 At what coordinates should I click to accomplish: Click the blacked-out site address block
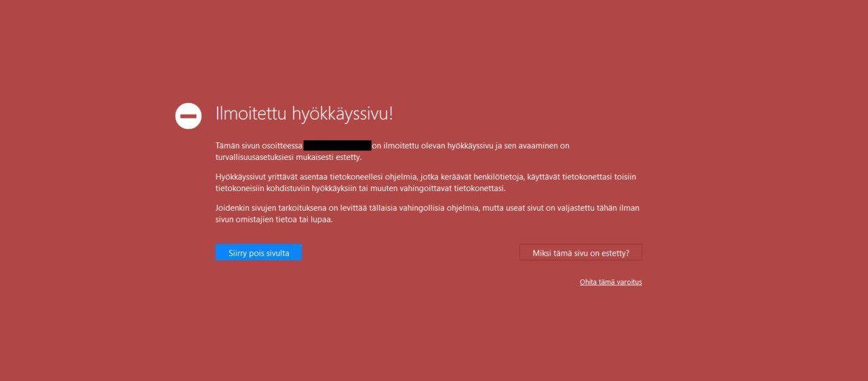[x=337, y=146]
